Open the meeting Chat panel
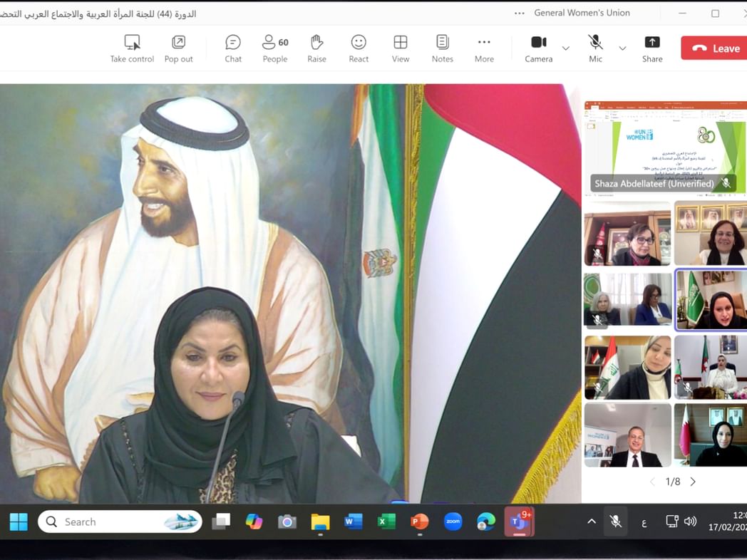The width and height of the screenshot is (747, 560). click(x=233, y=48)
